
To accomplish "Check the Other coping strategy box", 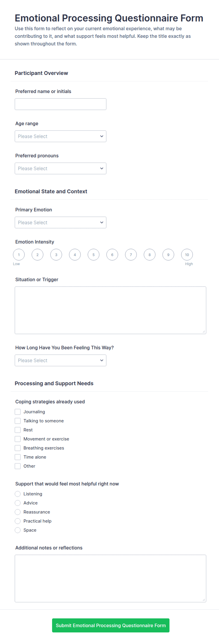I will pyautogui.click(x=17, y=466).
